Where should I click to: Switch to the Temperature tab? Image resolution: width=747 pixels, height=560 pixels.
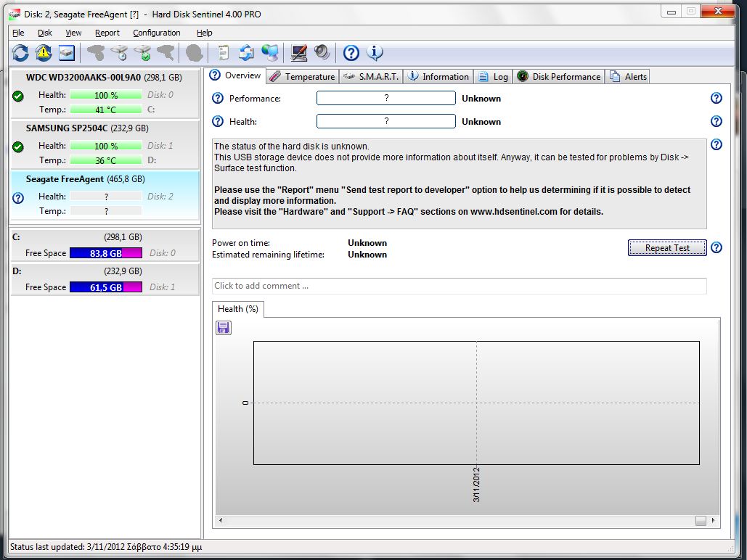(303, 77)
